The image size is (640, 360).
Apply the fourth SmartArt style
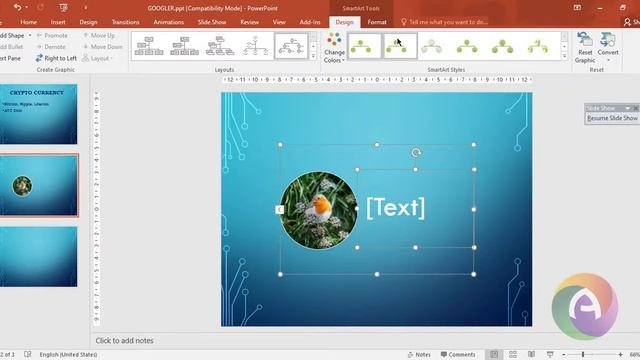[467, 46]
